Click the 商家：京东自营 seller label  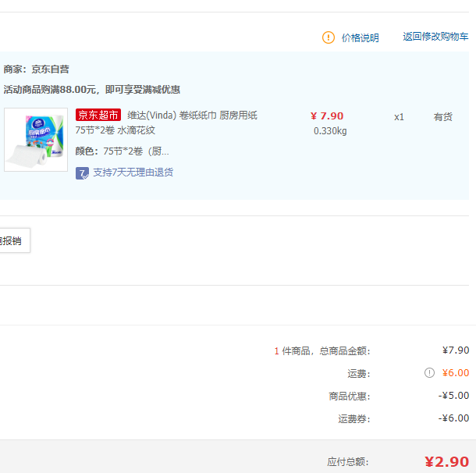(36, 69)
